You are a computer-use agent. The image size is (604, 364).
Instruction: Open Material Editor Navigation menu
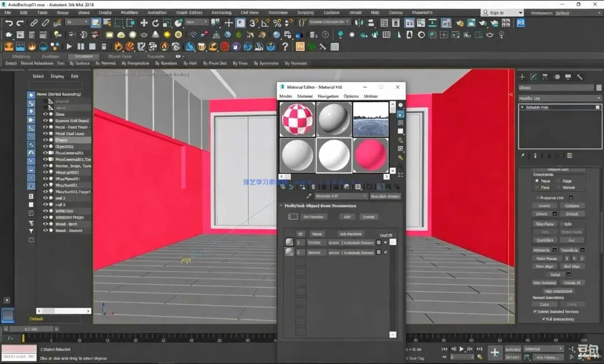328,96
